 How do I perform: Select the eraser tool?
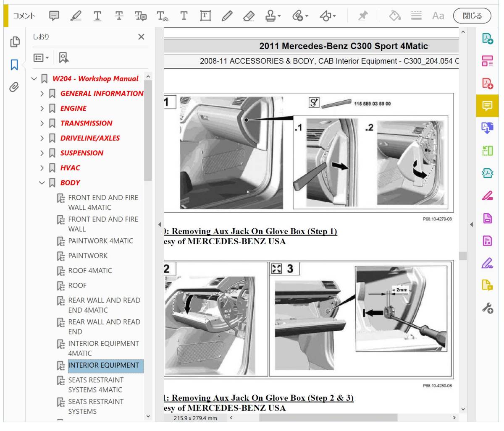point(249,16)
